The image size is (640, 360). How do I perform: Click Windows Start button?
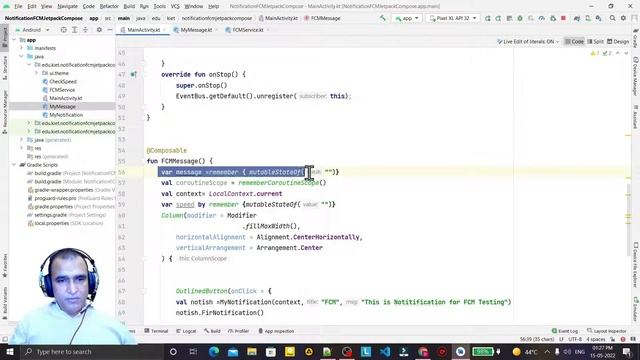pos(10,351)
